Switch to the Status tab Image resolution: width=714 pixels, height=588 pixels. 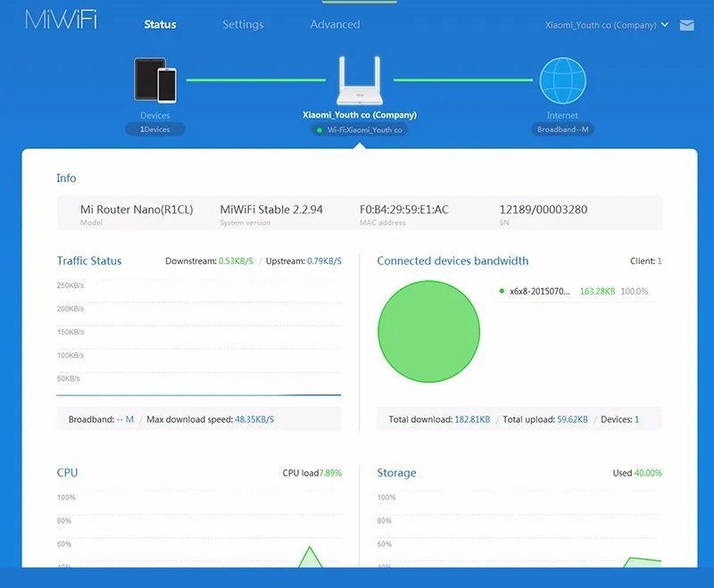coord(160,25)
